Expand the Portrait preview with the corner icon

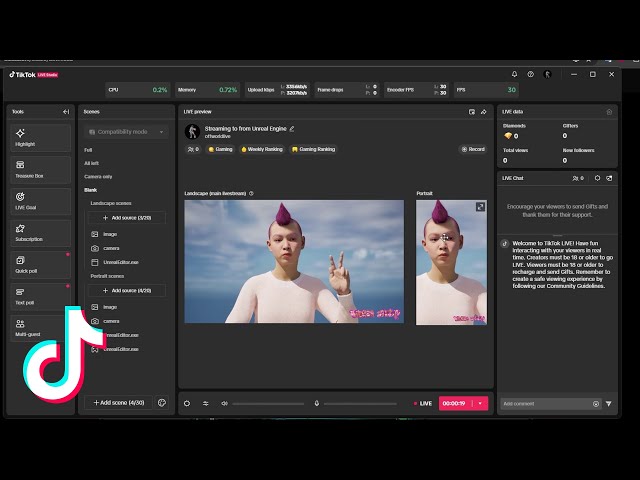480,207
